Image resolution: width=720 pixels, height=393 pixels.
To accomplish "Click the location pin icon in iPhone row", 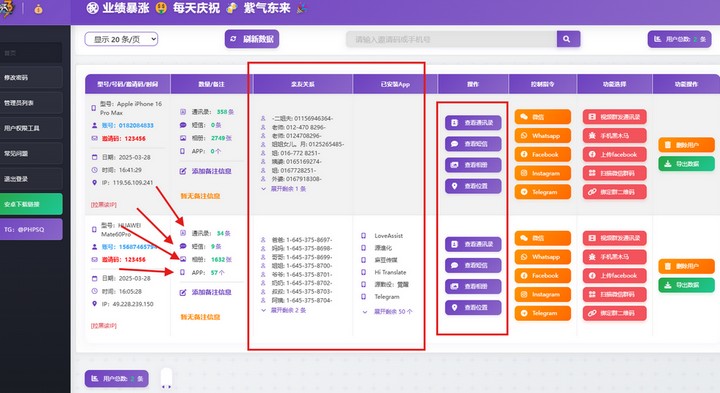I will coord(95,182).
